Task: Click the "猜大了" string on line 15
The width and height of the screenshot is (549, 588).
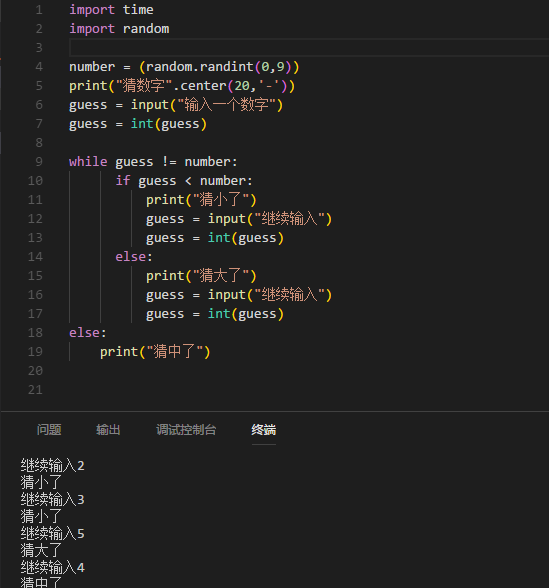Action: pos(220,276)
